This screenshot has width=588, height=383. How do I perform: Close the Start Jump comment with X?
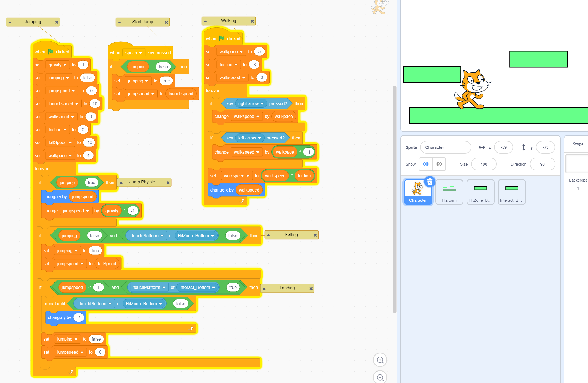tap(166, 22)
